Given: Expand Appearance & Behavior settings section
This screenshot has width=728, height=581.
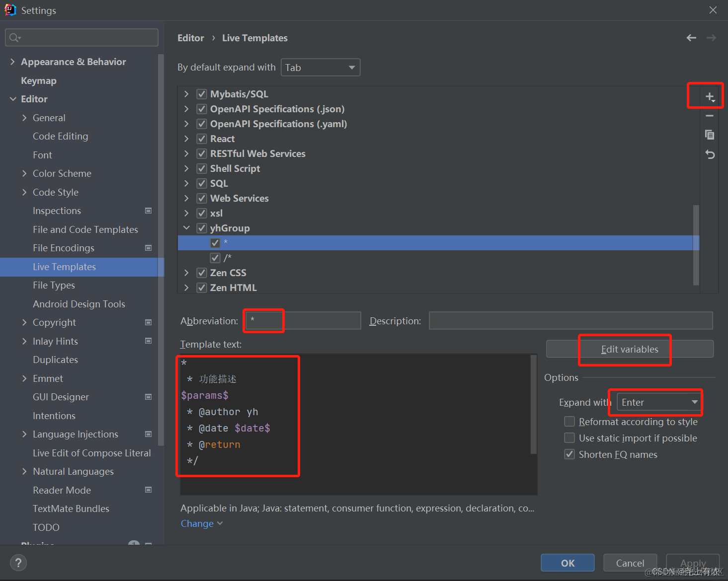Looking at the screenshot, I should 12,62.
